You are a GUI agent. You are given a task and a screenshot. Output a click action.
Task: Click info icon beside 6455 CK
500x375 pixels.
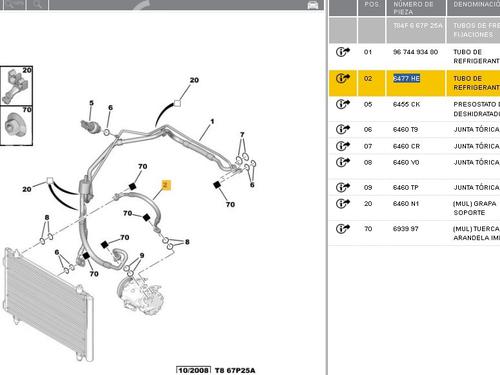(x=343, y=104)
